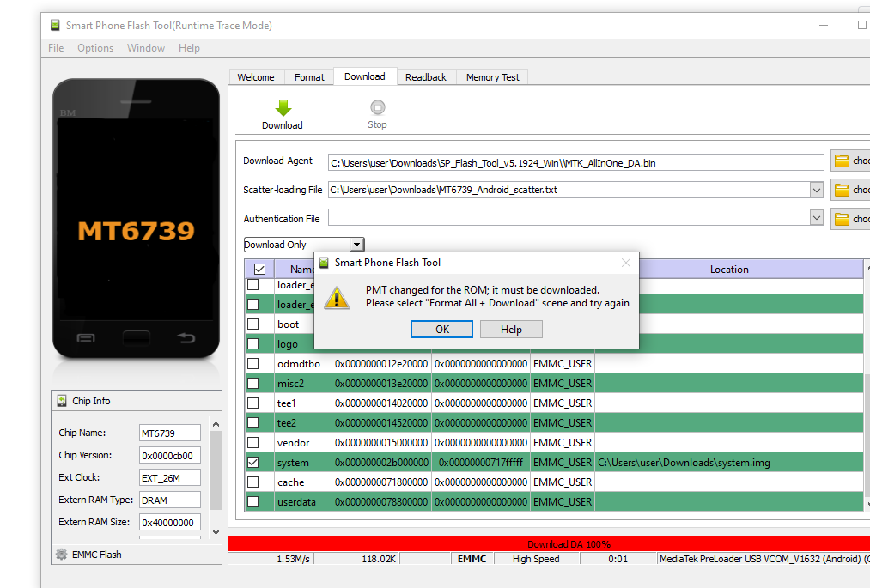Click system begin address 0x000000002b000000
This screenshot has height=588, width=870.
[x=381, y=462]
